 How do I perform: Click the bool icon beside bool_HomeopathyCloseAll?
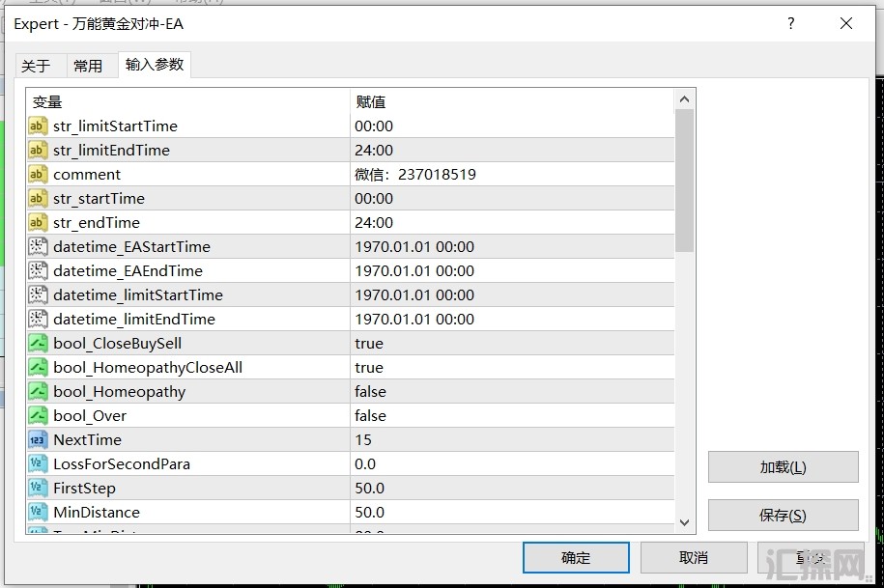click(38, 368)
